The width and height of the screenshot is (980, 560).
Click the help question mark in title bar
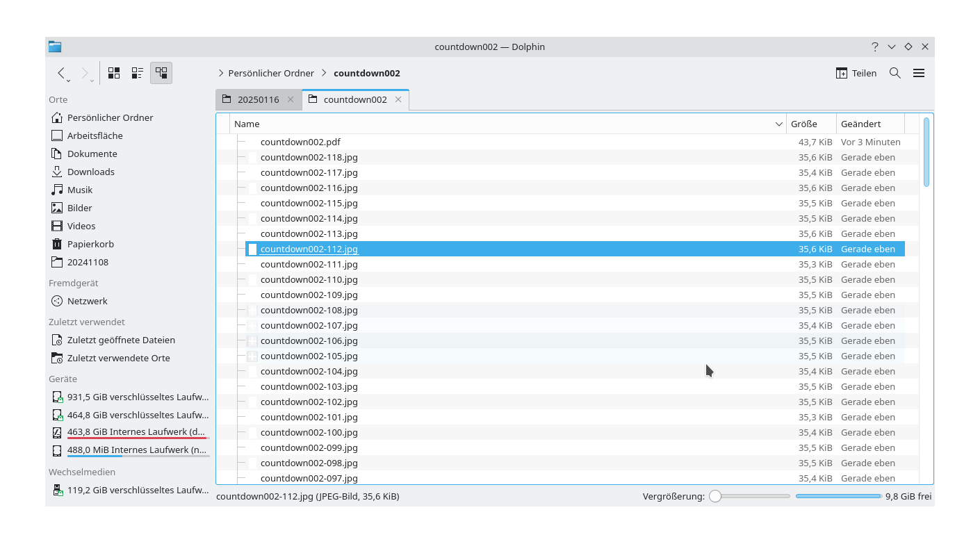click(874, 47)
